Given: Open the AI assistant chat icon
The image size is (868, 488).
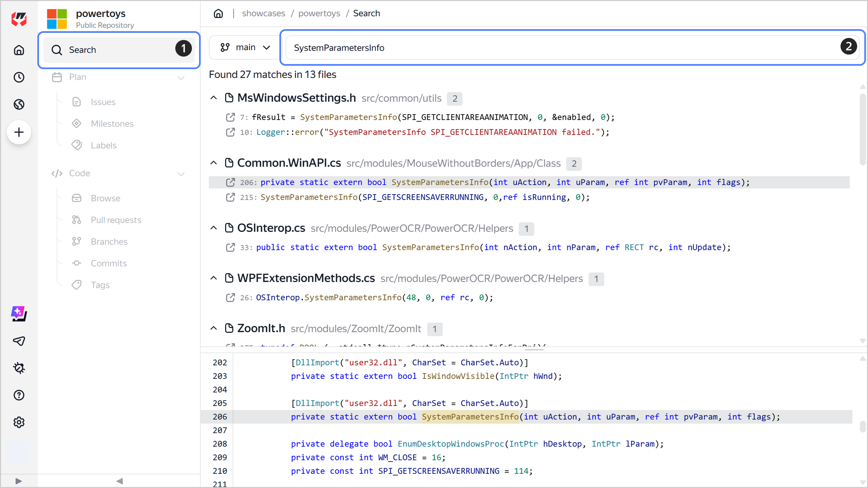Looking at the screenshot, I should tap(19, 313).
